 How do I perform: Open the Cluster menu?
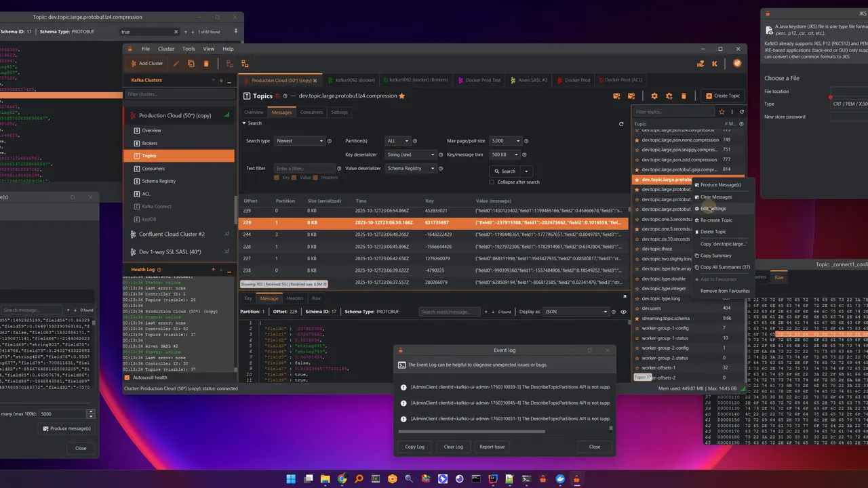[166, 49]
